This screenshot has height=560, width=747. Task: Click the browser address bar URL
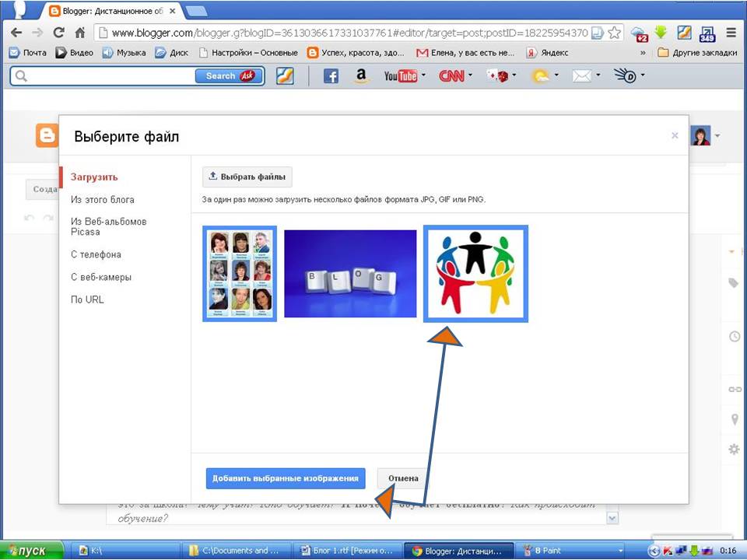point(349,33)
